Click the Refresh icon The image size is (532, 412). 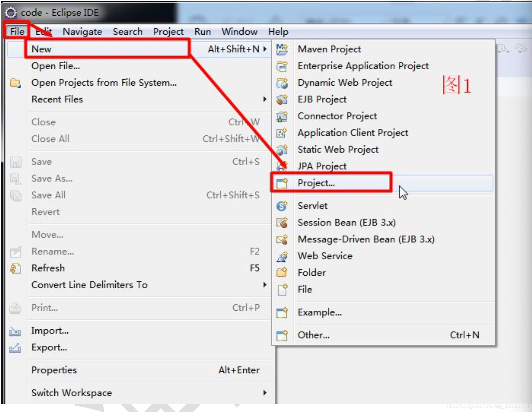click(15, 268)
